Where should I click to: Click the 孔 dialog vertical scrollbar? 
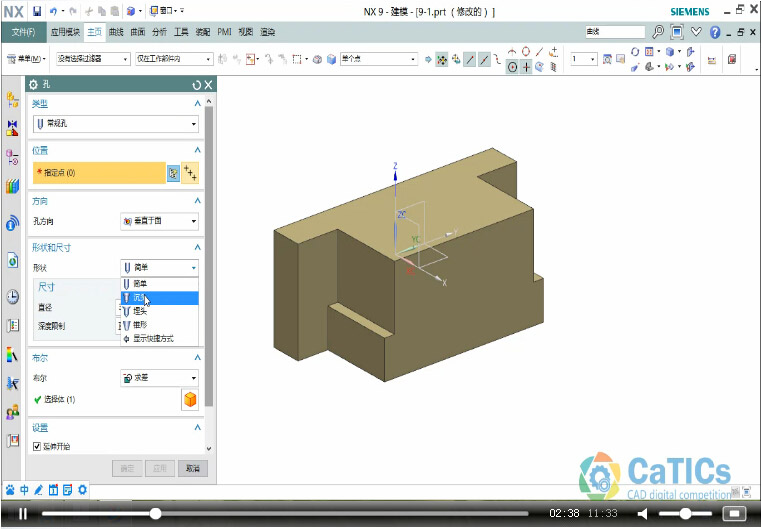click(209, 256)
